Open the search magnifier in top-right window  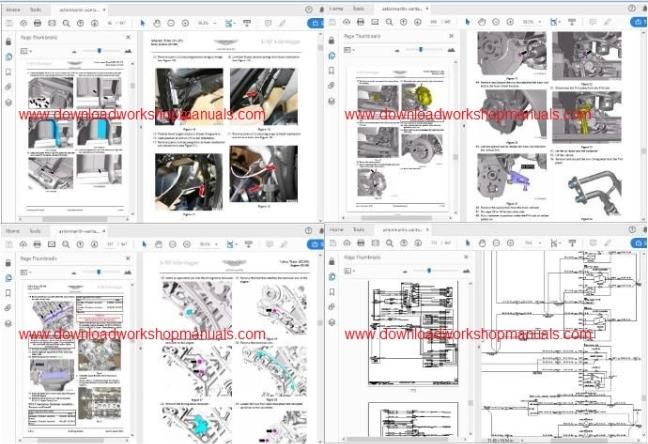pyautogui.click(x=389, y=21)
